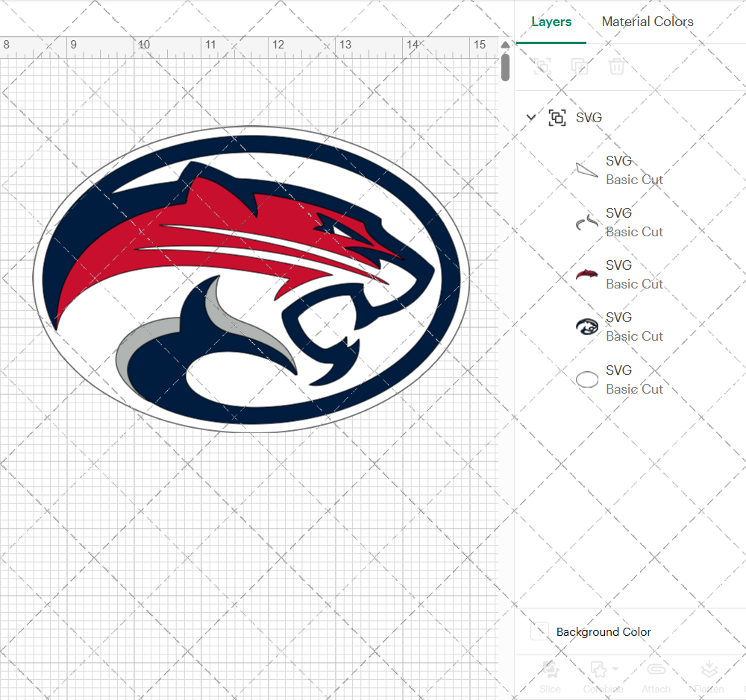Open the Material Colors tab
746x700 pixels.
(647, 22)
